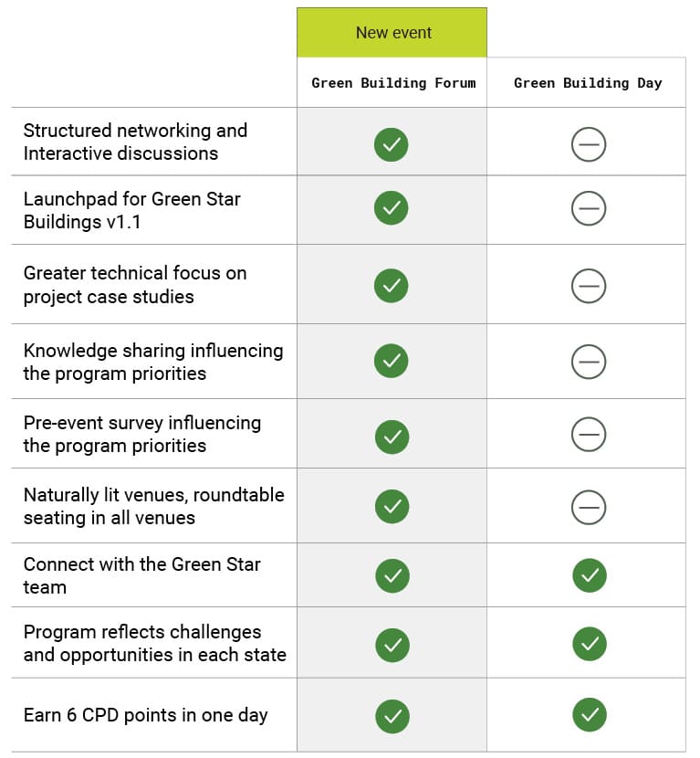Image resolution: width=700 pixels, height=758 pixels.
Task: Click Forum checkmark for Greater technical focus row
Action: click(x=391, y=286)
